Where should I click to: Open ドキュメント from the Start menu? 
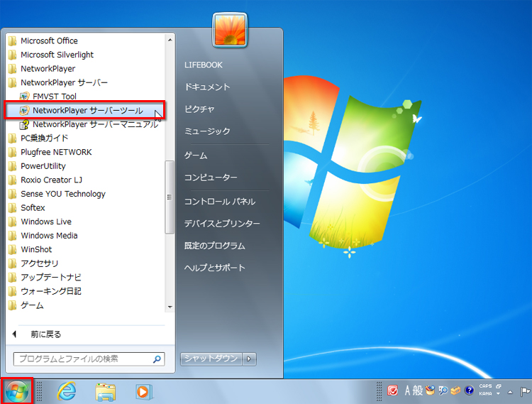point(207,87)
